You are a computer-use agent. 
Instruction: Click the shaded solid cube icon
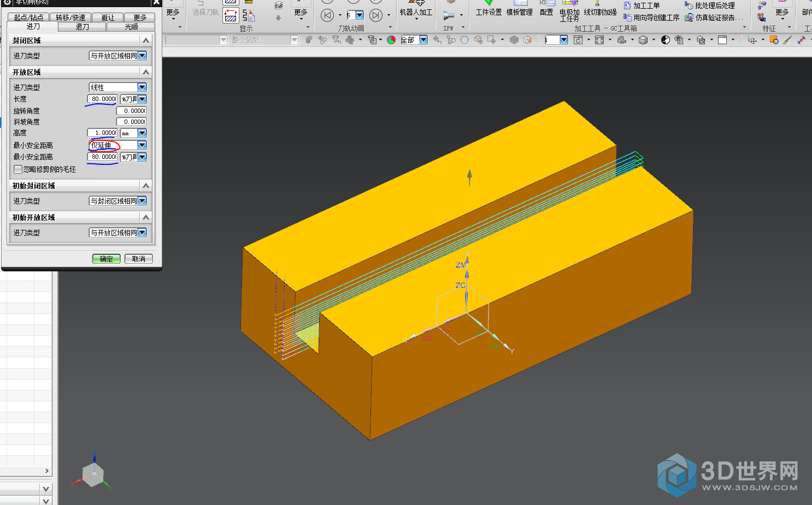514,40
